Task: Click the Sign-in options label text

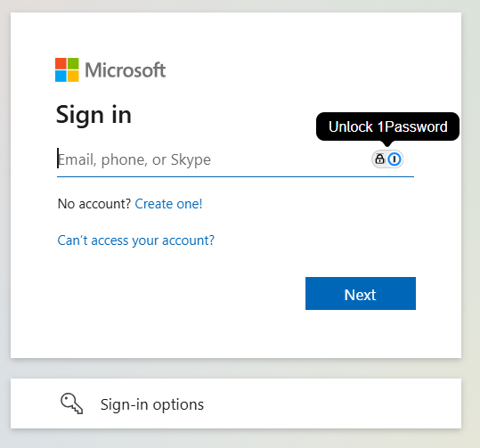Action: [152, 404]
